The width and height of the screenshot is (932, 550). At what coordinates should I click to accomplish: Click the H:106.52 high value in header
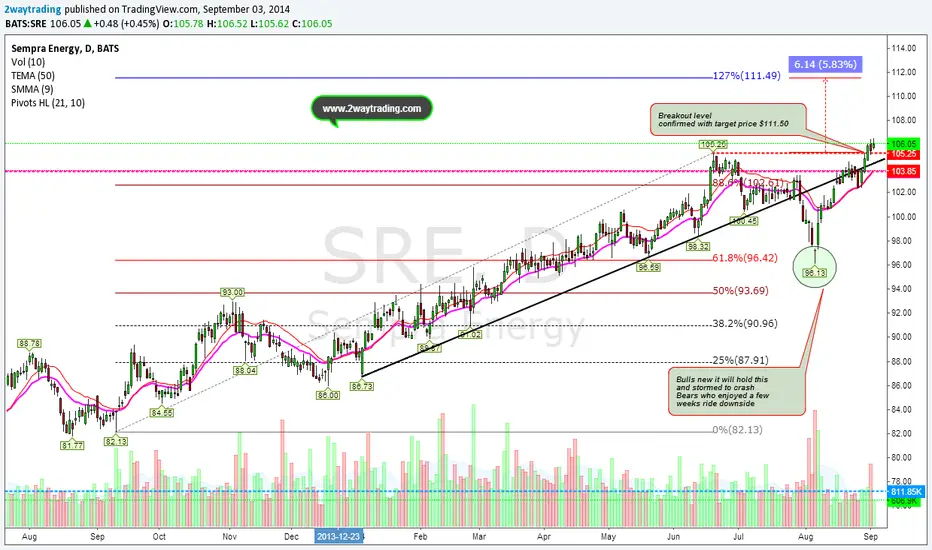(x=227, y=24)
